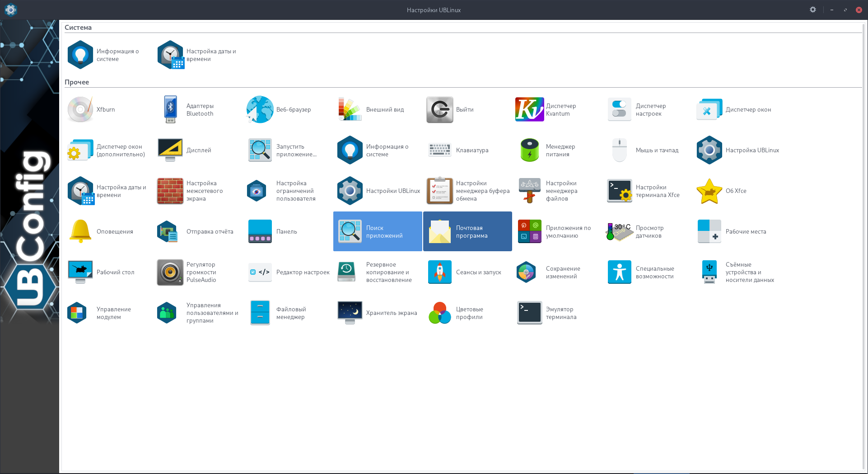Open Настройка межсетевого экрана firewall
868x474 pixels.
click(x=197, y=191)
